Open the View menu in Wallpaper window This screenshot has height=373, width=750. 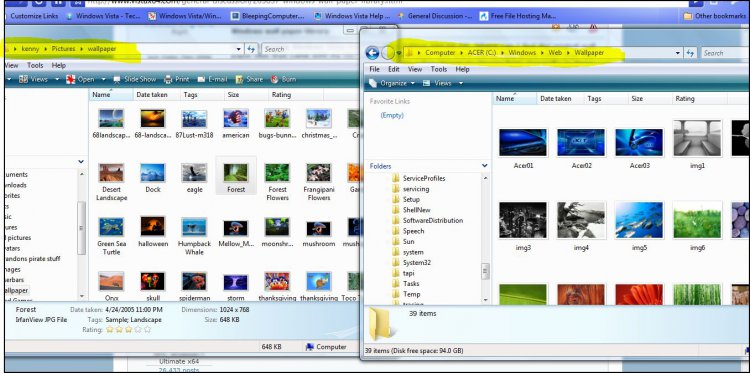415,69
